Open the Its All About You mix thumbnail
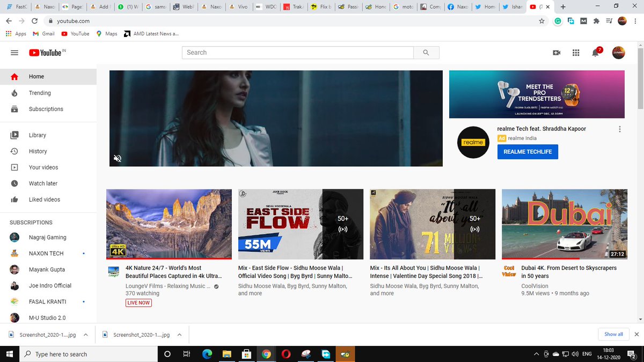Screen dimensions: 644x362 [x=433, y=224]
